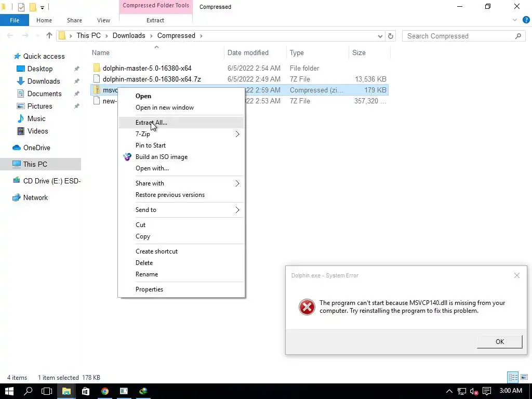Click the Forward navigation arrow
This screenshot has height=399, width=532.
(25, 35)
